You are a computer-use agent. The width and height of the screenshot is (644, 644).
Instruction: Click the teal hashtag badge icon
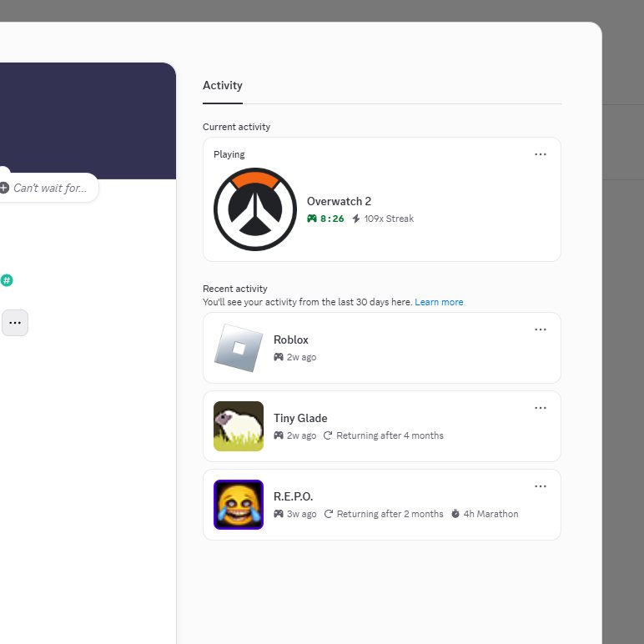(7, 280)
